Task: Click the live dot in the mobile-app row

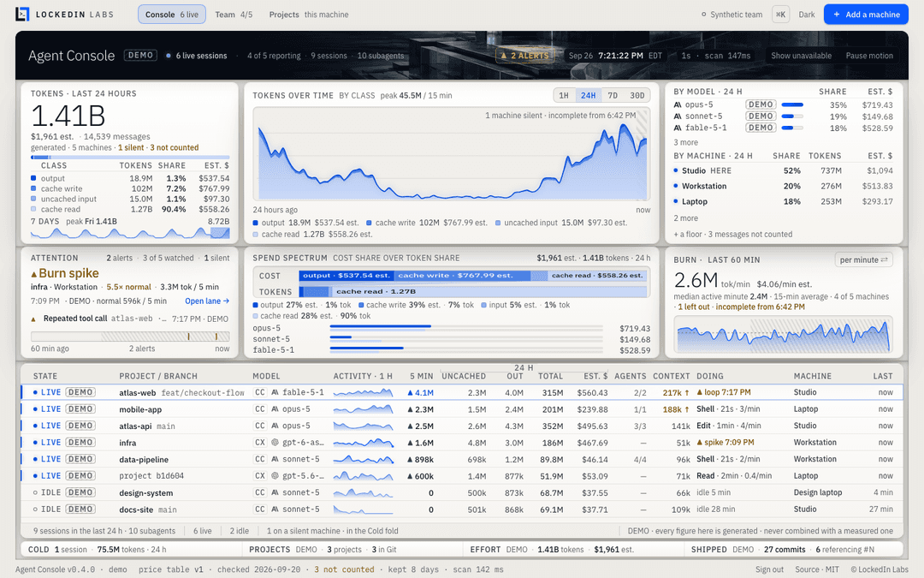Action: click(35, 409)
